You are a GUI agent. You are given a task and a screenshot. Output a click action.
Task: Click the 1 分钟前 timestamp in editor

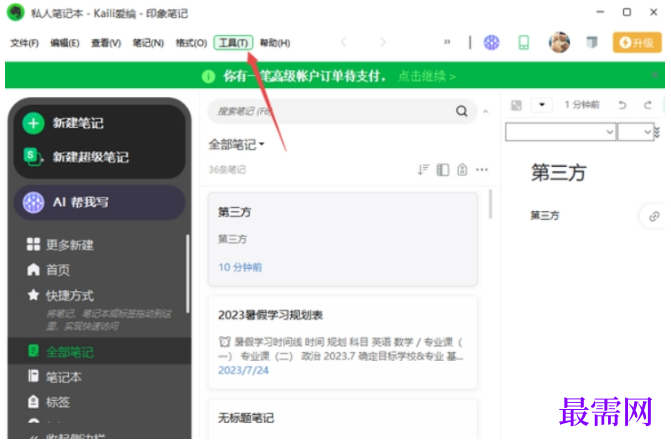point(582,105)
